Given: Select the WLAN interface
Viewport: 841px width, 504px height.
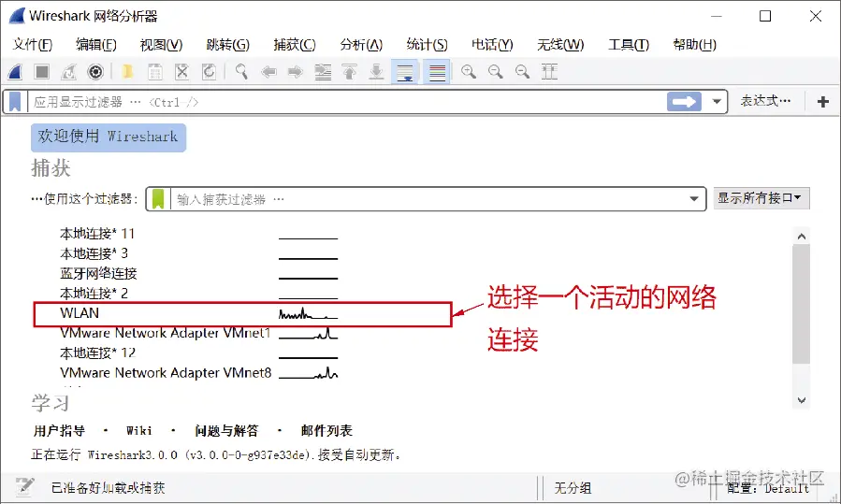Looking at the screenshot, I should coord(242,314).
